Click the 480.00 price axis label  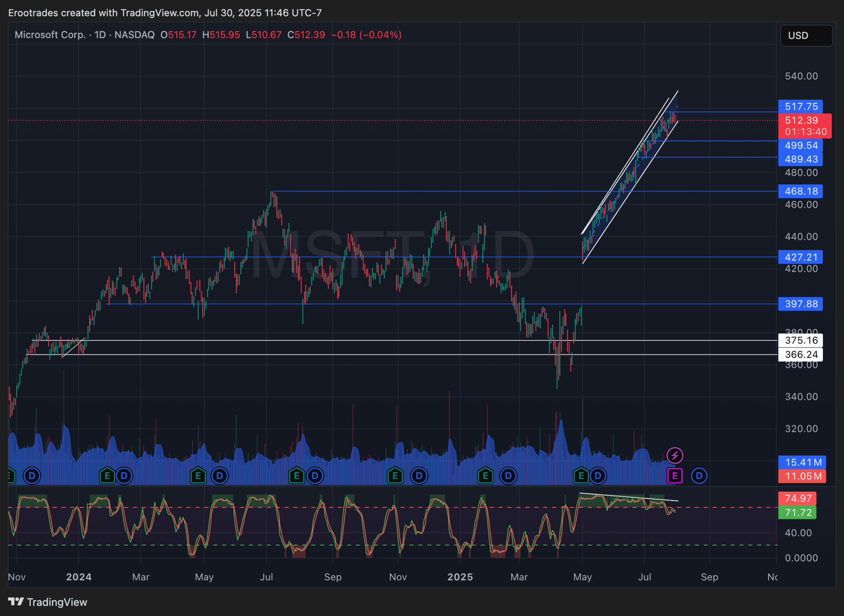coord(801,172)
